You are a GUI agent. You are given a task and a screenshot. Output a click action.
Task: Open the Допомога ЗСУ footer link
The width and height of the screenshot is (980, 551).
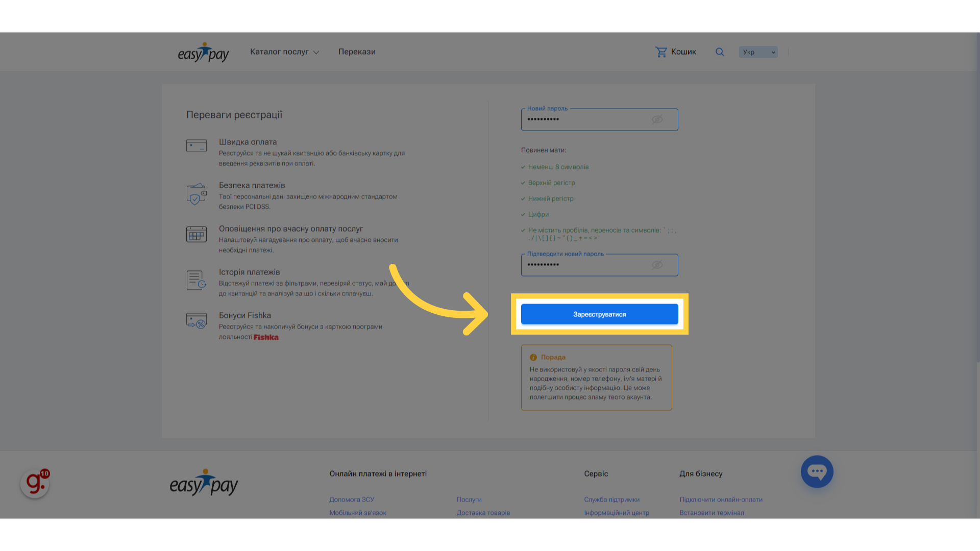tap(352, 499)
